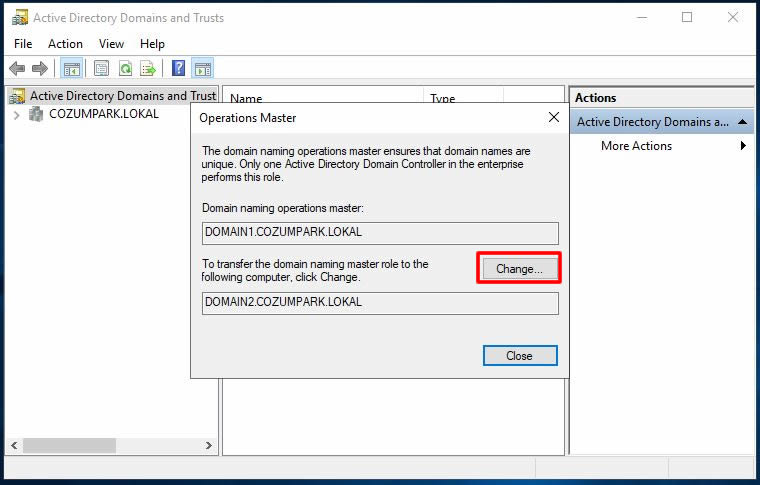760x485 pixels.
Task: Toggle the Show/Hide Action Pane toolbar icon
Action: point(203,68)
